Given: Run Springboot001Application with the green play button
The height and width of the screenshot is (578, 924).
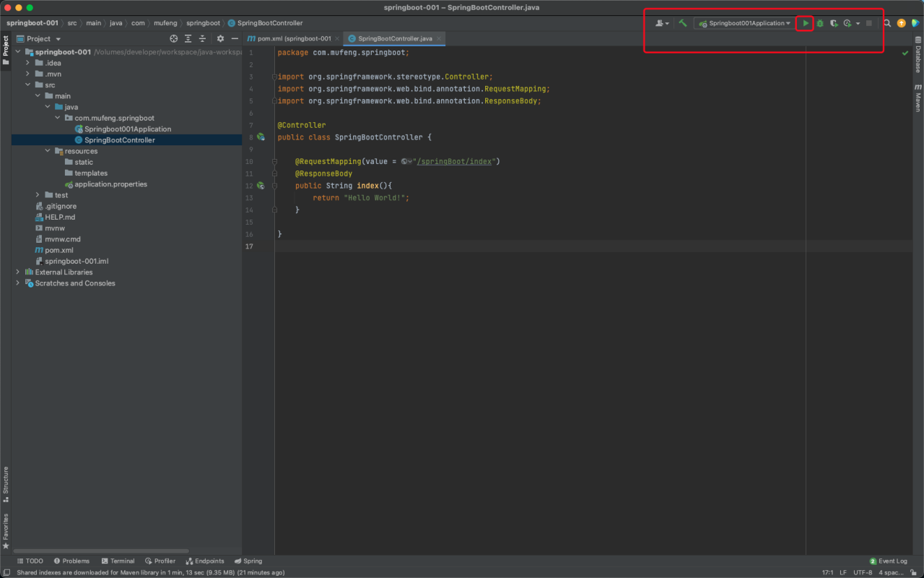Looking at the screenshot, I should point(806,23).
